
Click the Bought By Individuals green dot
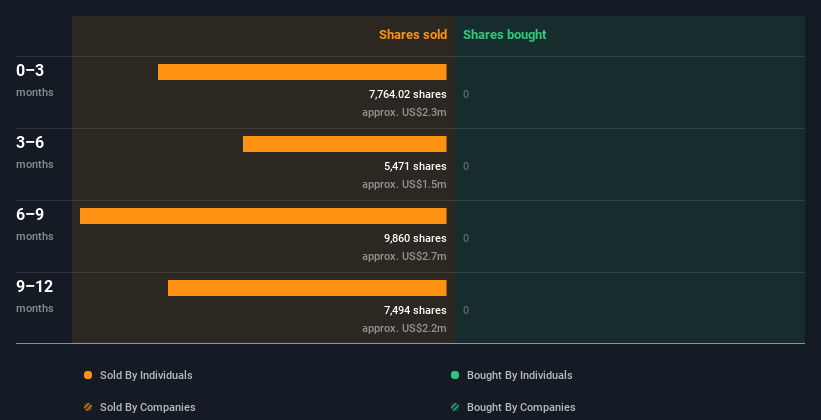455,375
